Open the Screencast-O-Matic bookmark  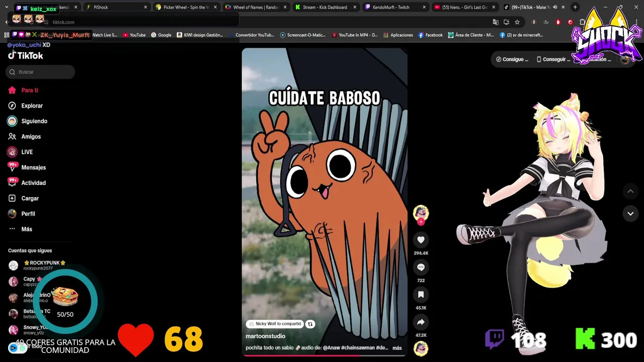coord(303,35)
